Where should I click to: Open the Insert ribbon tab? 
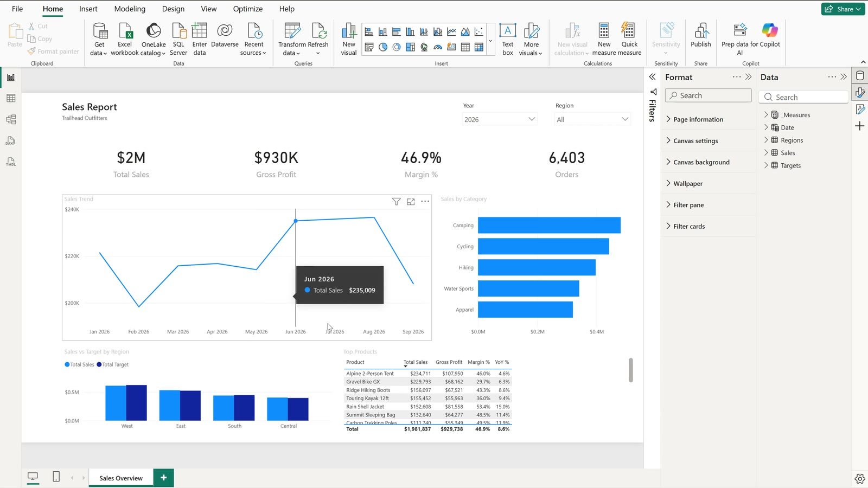[x=88, y=9]
